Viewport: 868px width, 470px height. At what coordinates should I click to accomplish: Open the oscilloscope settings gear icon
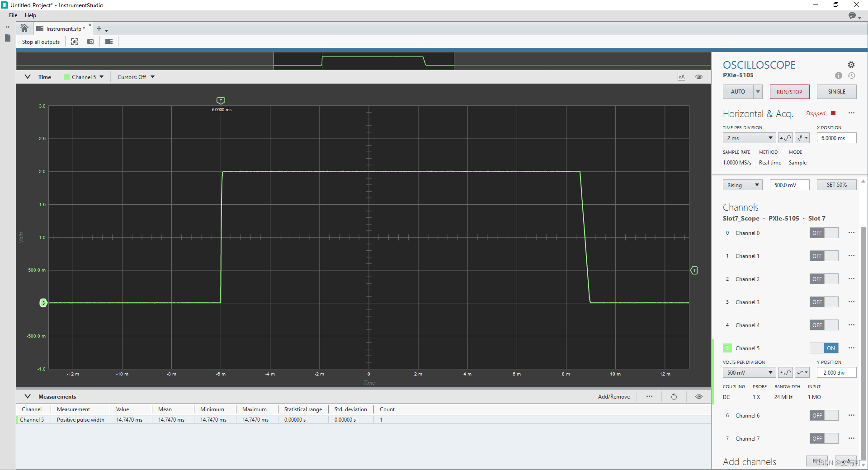click(851, 65)
